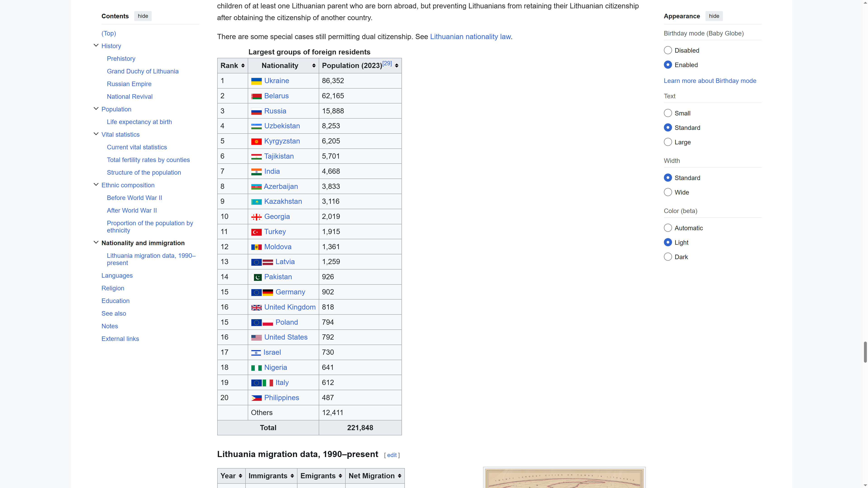Sort by Population (2023) column arrows
The image size is (868, 488).
[397, 66]
